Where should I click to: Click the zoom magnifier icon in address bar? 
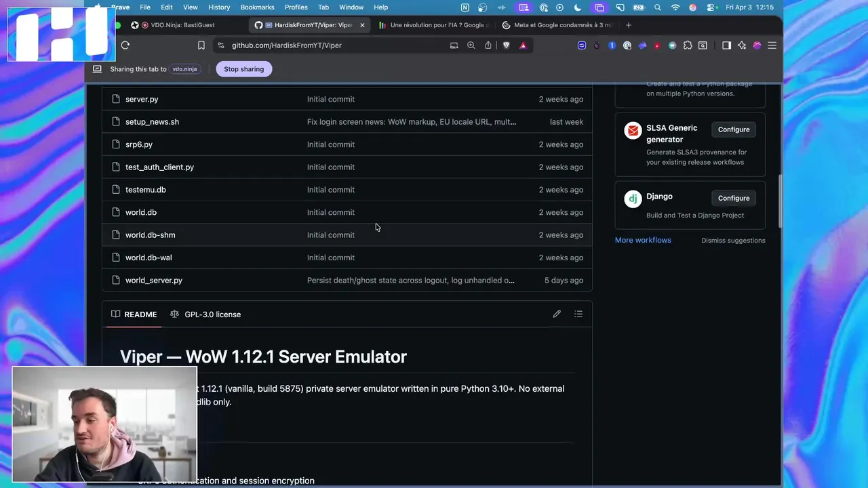click(x=471, y=45)
